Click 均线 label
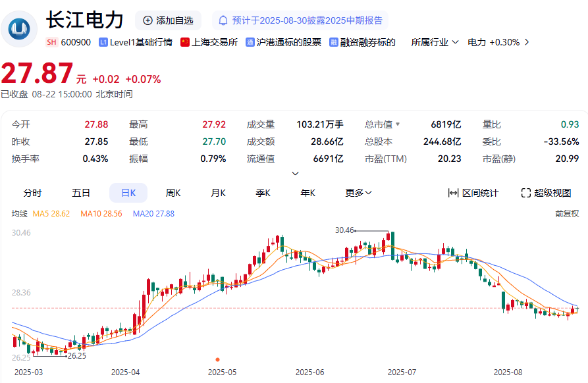Screen dimensions: 588x383 20,214
